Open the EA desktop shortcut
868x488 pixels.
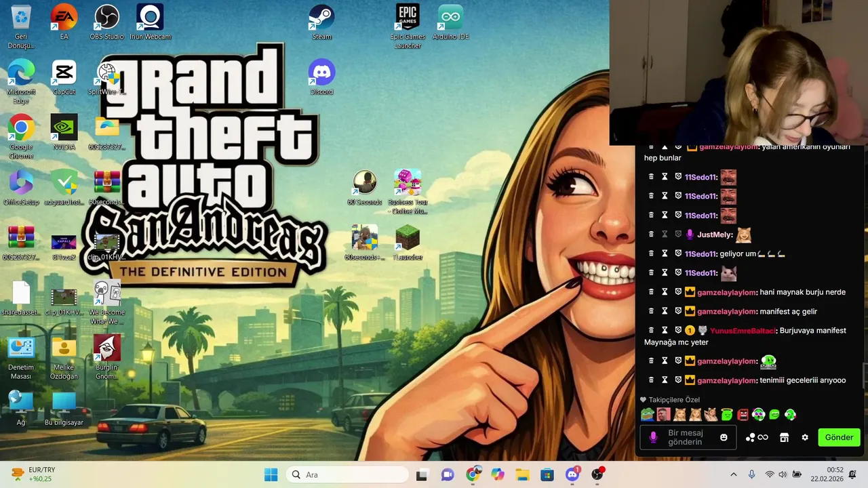pyautogui.click(x=64, y=22)
